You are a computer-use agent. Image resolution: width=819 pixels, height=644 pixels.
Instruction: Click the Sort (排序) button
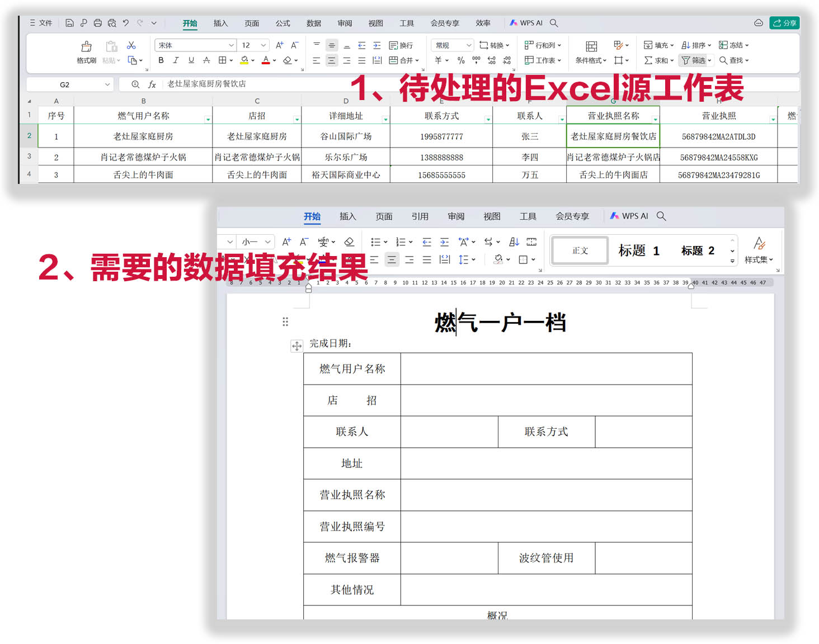(x=696, y=45)
